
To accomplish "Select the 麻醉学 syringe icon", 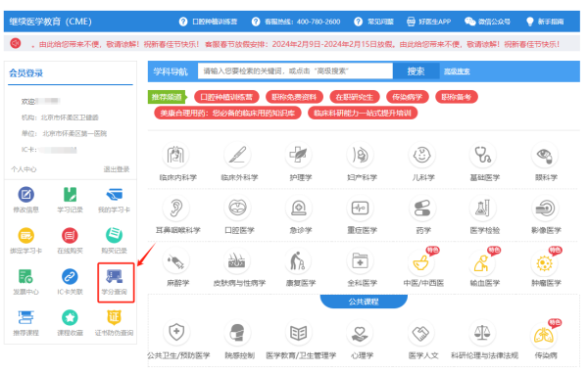I will 175,261.
